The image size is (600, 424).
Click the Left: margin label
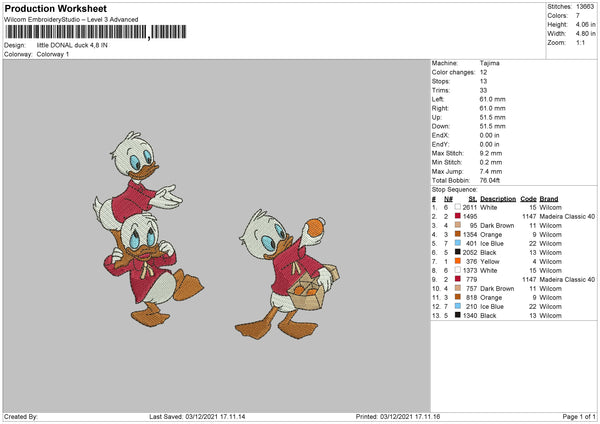[x=438, y=99]
